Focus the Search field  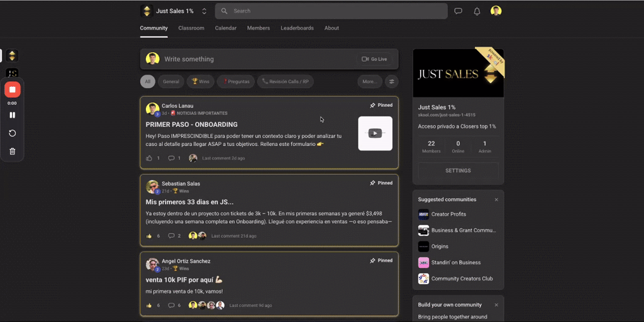pos(331,11)
